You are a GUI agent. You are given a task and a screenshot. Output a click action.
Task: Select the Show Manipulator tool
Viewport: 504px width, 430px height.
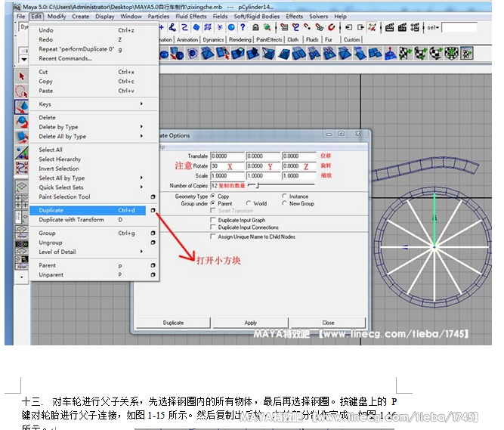coord(22,153)
